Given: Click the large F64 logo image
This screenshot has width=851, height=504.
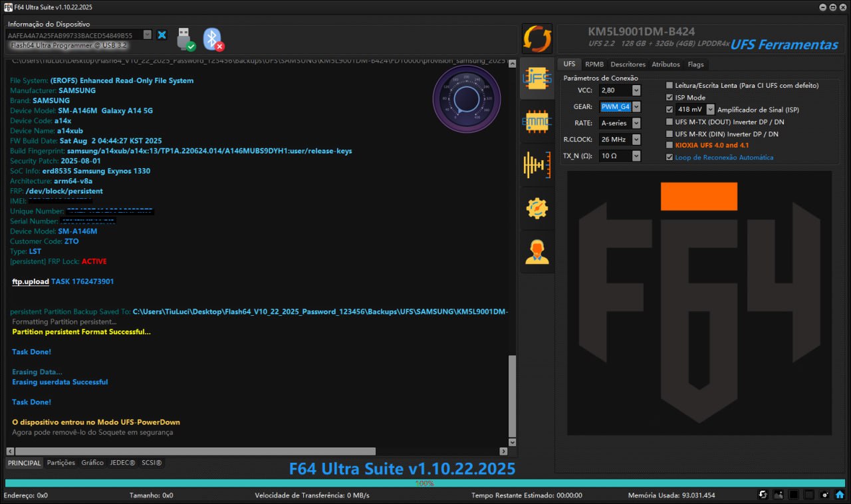Looking at the screenshot, I should point(699,303).
